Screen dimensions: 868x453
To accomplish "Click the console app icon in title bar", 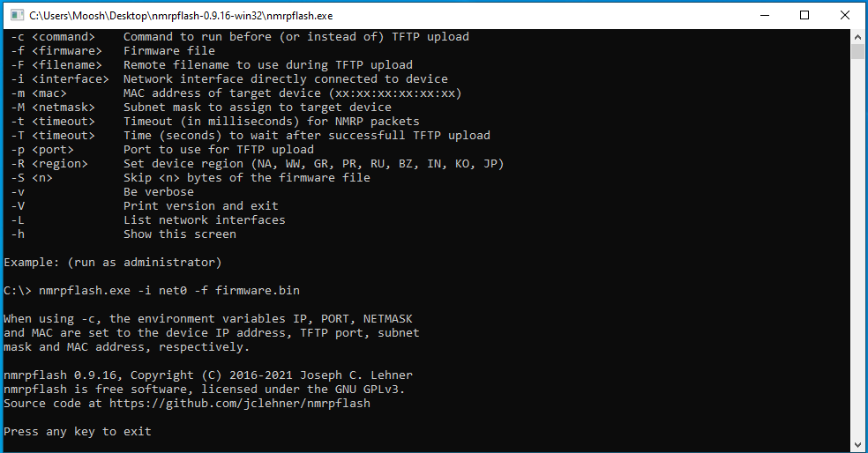I will click(x=17, y=16).
